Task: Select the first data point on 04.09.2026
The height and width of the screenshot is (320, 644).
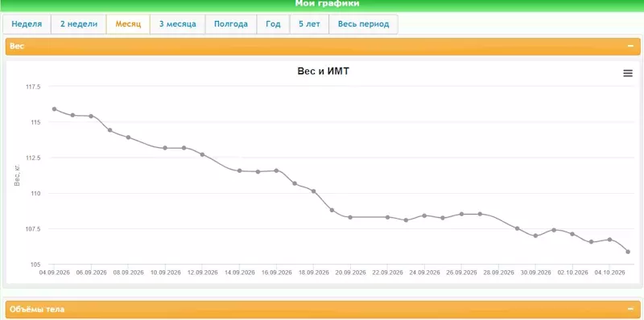Action: pos(54,109)
